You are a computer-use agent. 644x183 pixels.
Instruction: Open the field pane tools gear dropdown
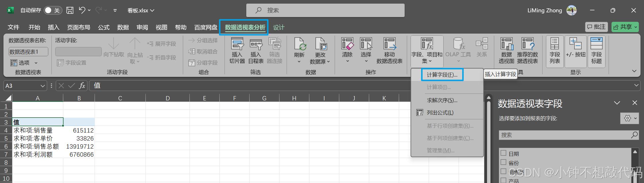pos(630,118)
